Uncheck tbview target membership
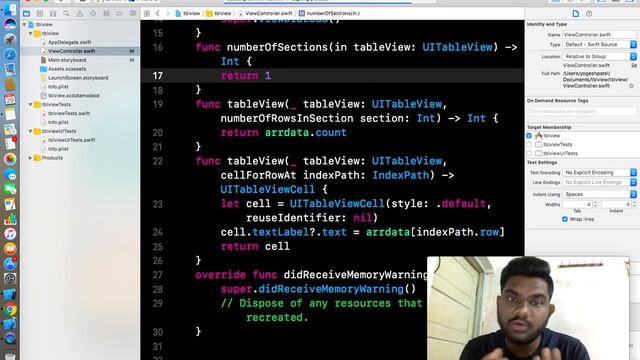 tap(529, 136)
